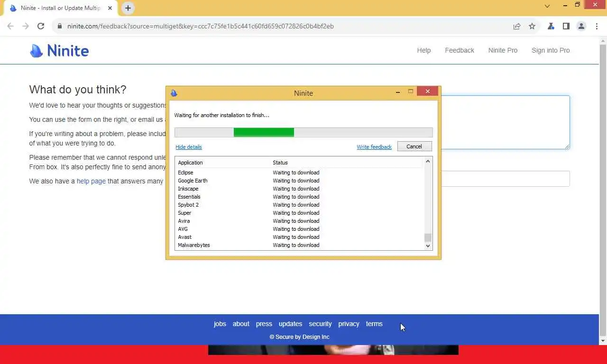This screenshot has width=607, height=364.
Task: Click the Ninite logo on the webpage
Action: tap(59, 50)
